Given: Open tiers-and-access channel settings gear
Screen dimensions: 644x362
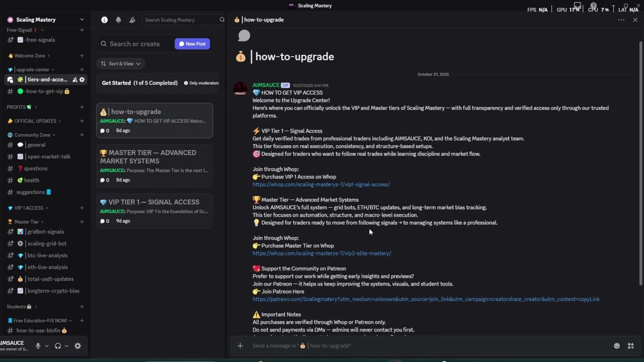Looking at the screenshot, I should point(82,79).
